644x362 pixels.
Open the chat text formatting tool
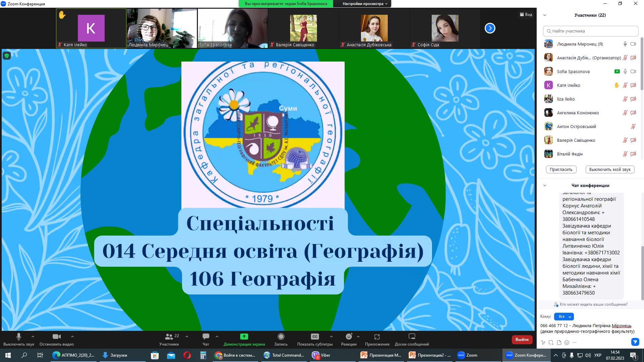pos(543,343)
